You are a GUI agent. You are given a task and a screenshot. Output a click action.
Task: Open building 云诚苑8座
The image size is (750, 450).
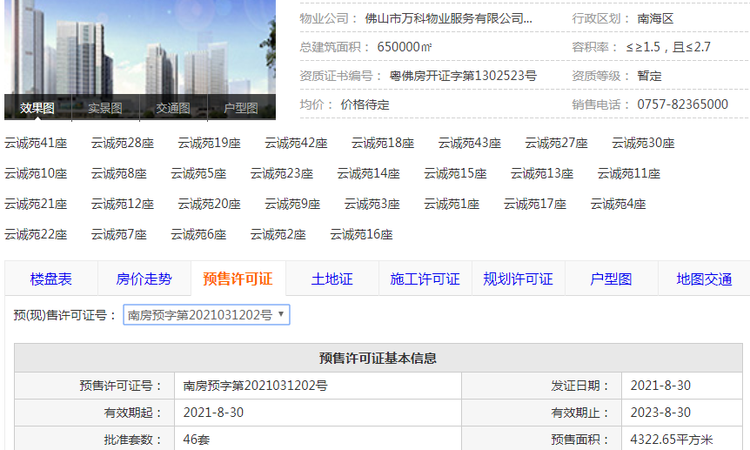[x=119, y=174]
